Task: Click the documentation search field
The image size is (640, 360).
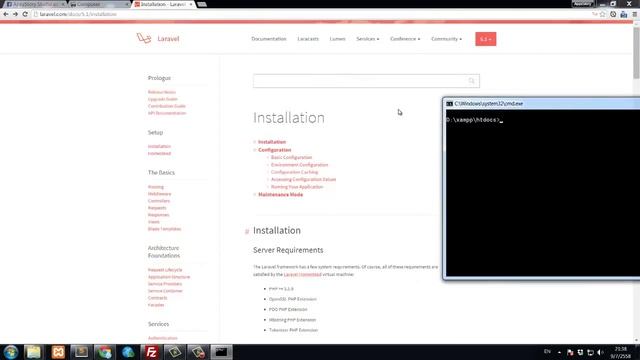Action: (x=366, y=81)
